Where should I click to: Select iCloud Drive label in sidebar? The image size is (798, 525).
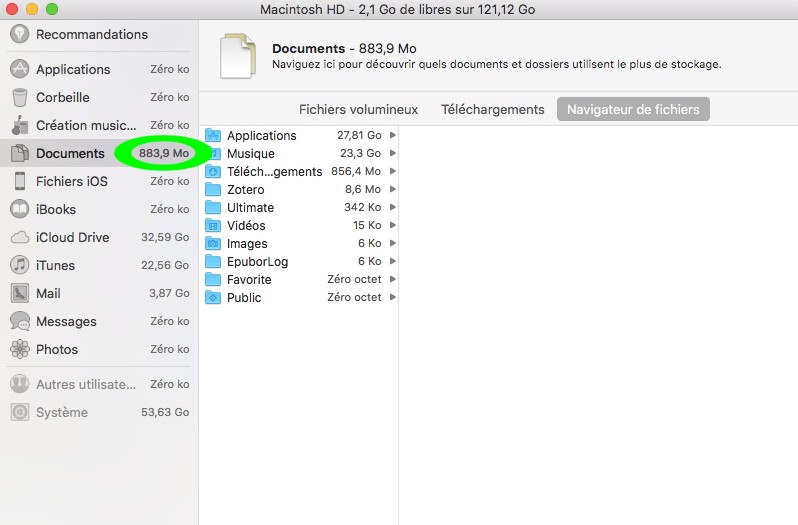[x=73, y=238]
